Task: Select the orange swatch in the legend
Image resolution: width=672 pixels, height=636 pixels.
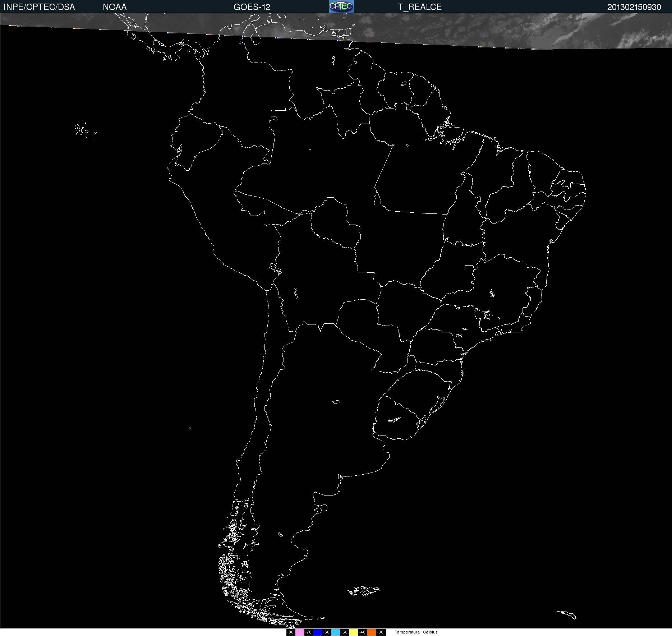Action: pyautogui.click(x=372, y=632)
